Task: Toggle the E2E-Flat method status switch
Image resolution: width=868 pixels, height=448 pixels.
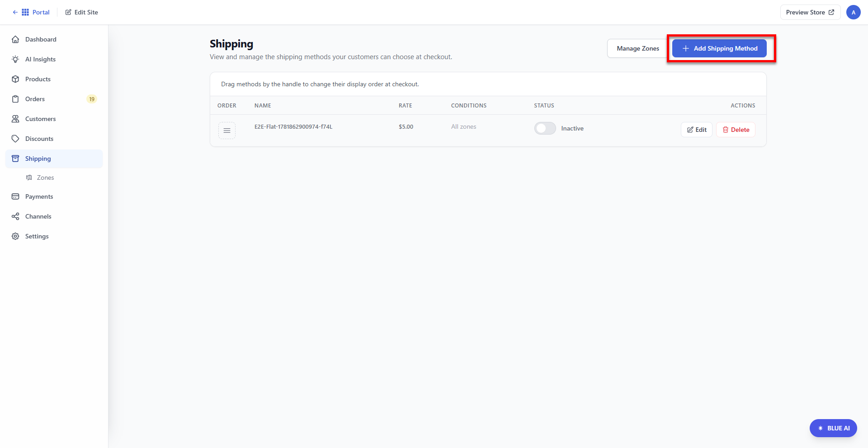Action: (x=545, y=128)
